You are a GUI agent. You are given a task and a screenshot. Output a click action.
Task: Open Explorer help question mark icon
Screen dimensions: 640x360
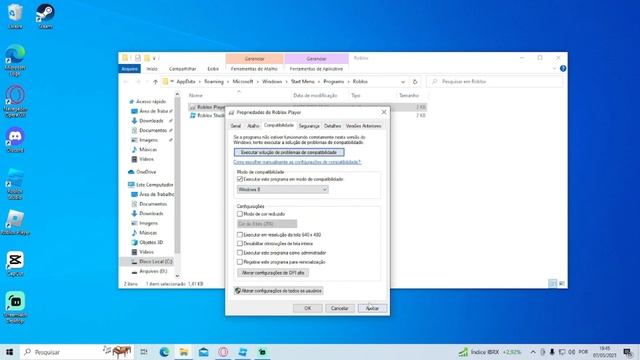tap(563, 69)
